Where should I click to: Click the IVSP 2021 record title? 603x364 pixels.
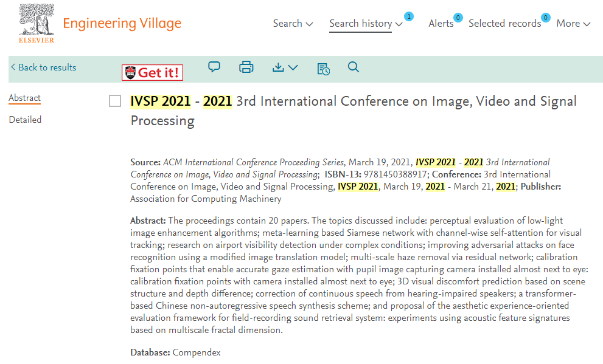click(x=354, y=111)
